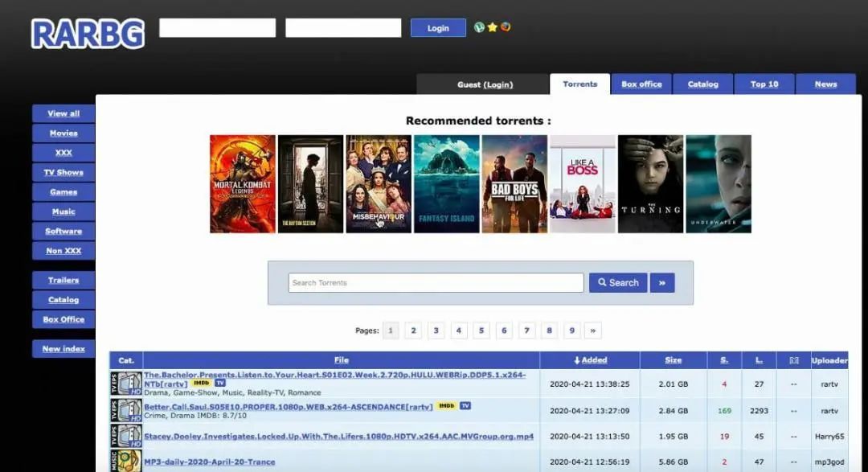
Task: Click music category icon for MP3-daily row
Action: (x=126, y=461)
